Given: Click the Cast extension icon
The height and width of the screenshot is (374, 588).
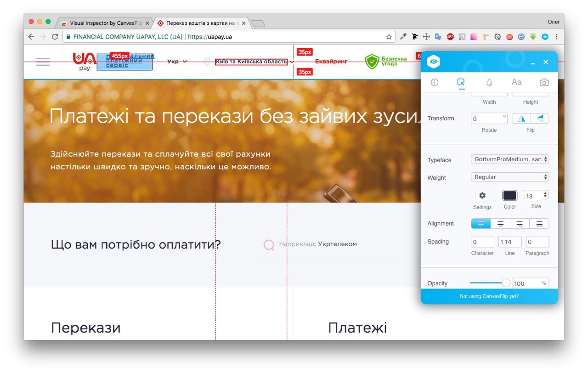Looking at the screenshot, I should coord(462,37).
